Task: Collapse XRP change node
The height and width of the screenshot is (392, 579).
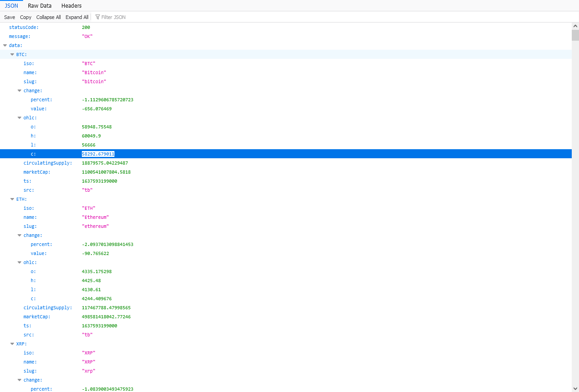Action: pyautogui.click(x=19, y=380)
